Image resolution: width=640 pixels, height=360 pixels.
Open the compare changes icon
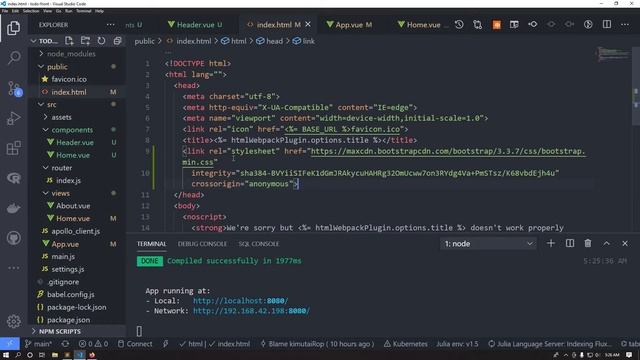pyautogui.click(x=478, y=24)
